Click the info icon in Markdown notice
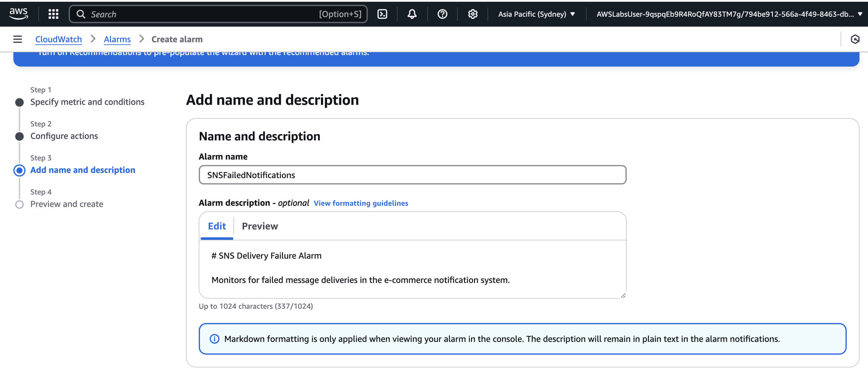 pyautogui.click(x=214, y=339)
